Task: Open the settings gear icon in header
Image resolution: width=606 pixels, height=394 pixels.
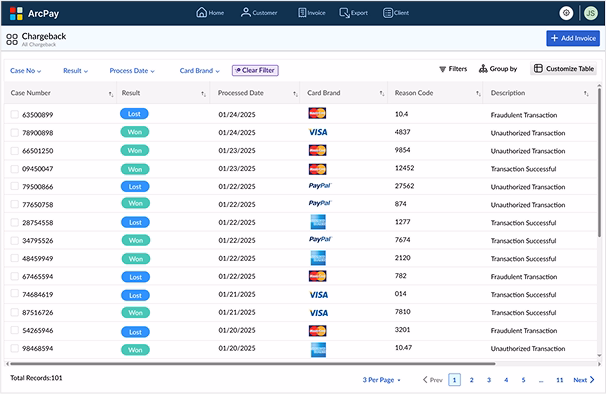Action: tap(566, 13)
